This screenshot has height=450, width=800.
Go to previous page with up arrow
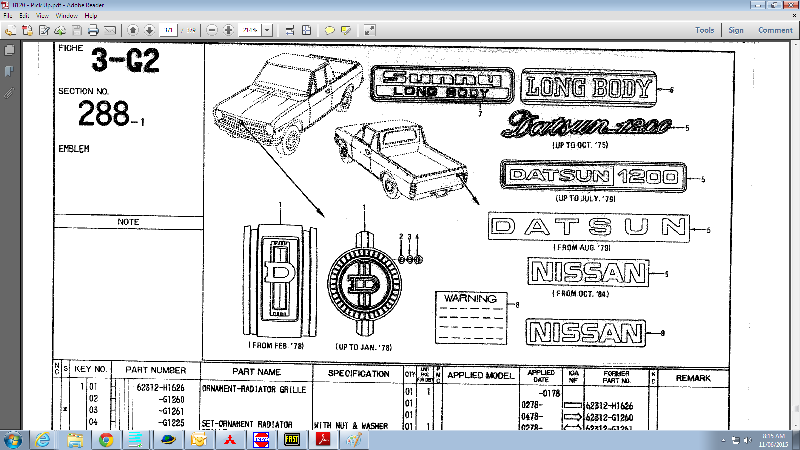[x=133, y=31]
